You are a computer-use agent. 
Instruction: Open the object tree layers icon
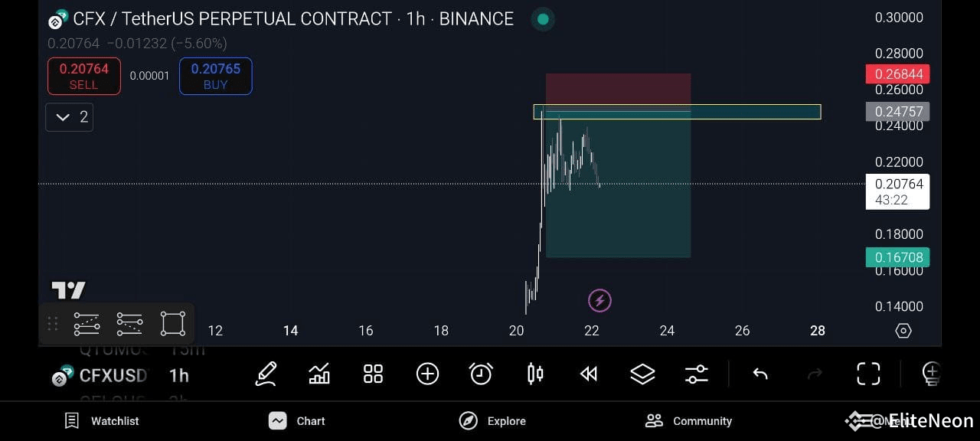click(642, 374)
